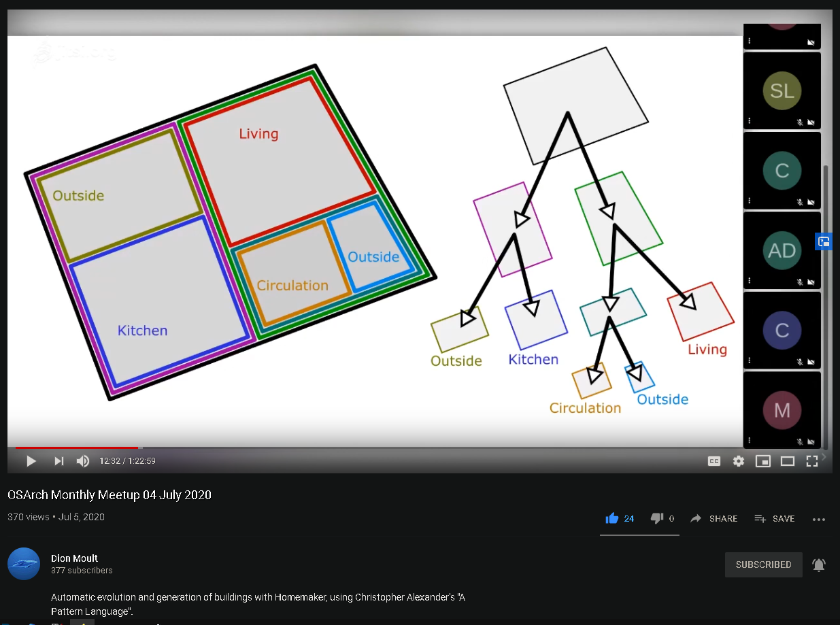
Task: Toggle the notification bell
Action: click(819, 564)
